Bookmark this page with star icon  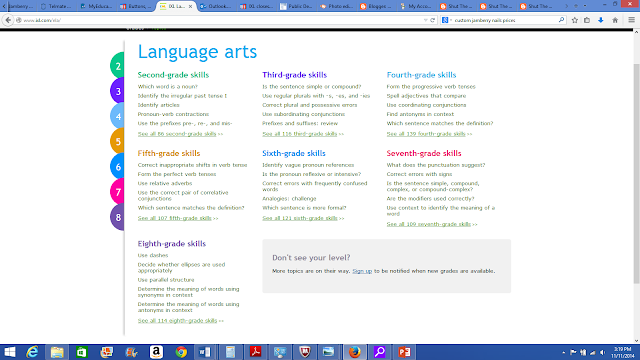point(575,20)
